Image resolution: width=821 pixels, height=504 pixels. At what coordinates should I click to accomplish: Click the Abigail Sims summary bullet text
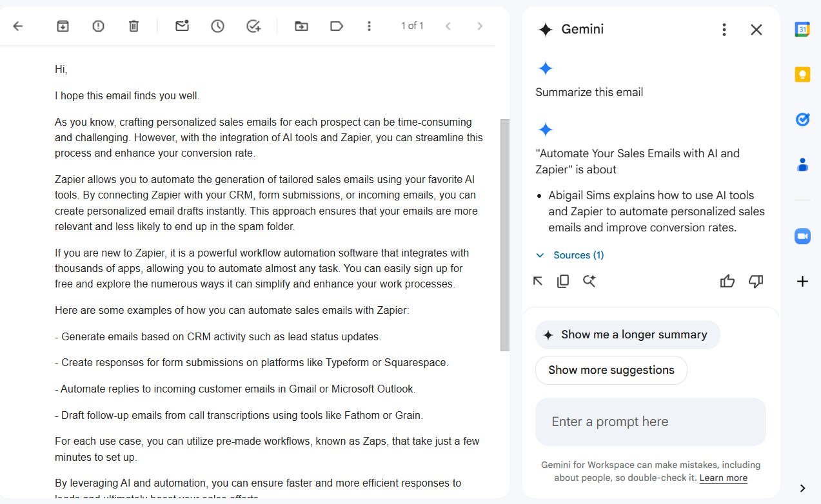(657, 211)
